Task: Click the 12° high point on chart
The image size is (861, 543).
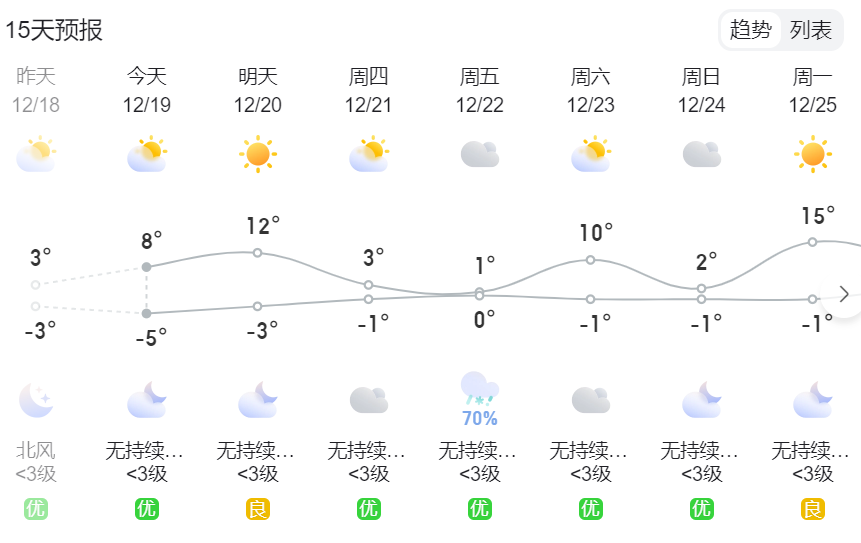Action: [x=258, y=253]
